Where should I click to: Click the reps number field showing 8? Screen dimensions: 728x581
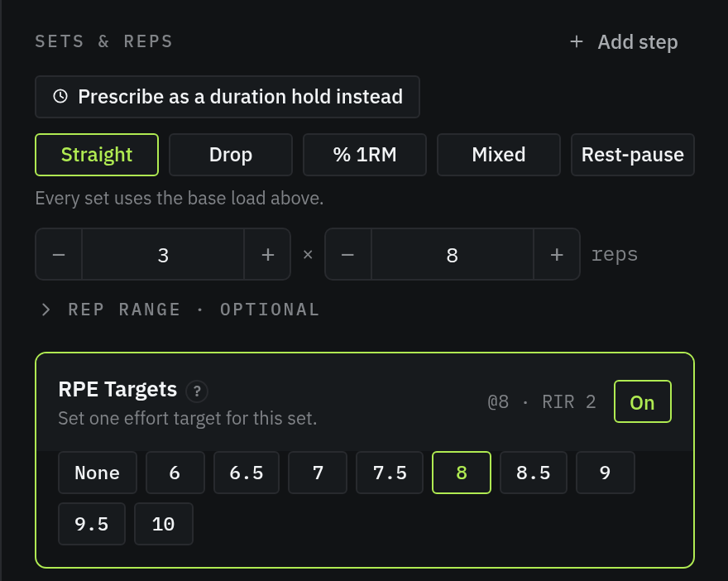click(453, 255)
